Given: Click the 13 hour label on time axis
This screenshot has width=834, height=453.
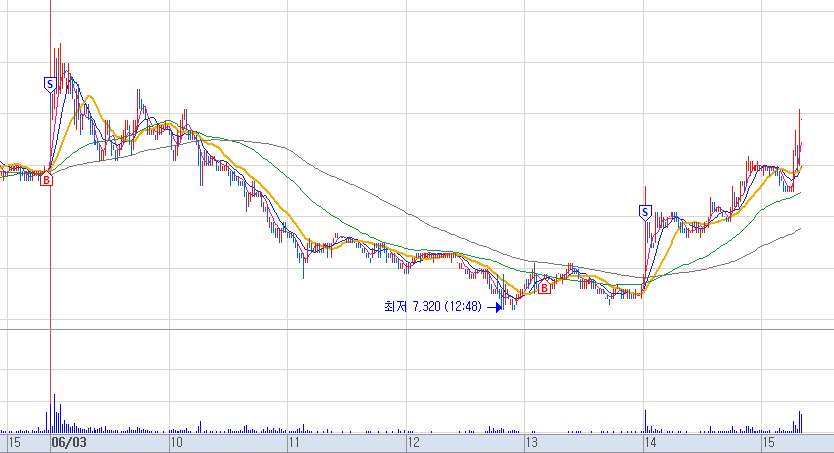Looking at the screenshot, I should (x=531, y=442).
